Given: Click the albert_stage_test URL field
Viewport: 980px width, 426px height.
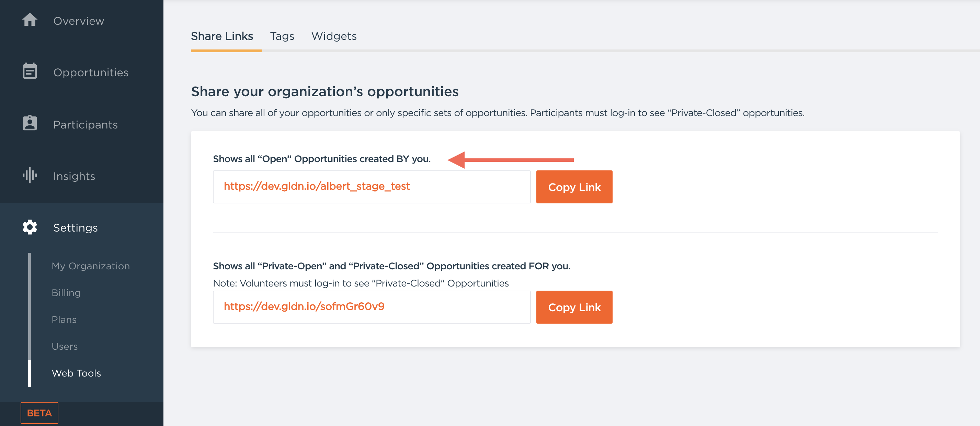Looking at the screenshot, I should pyautogui.click(x=371, y=187).
